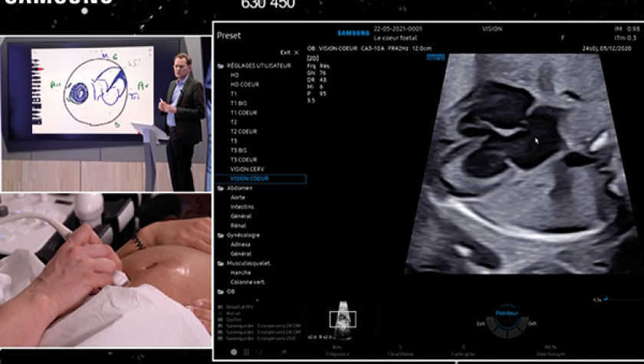Choose the Adnexa preset
Image resolution: width=644 pixels, height=364 pixels.
tap(240, 244)
